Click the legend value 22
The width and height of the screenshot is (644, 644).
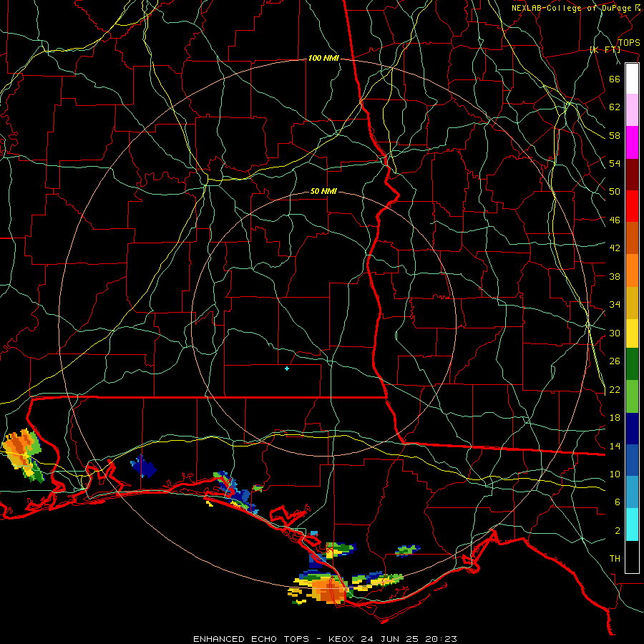pyautogui.click(x=615, y=389)
